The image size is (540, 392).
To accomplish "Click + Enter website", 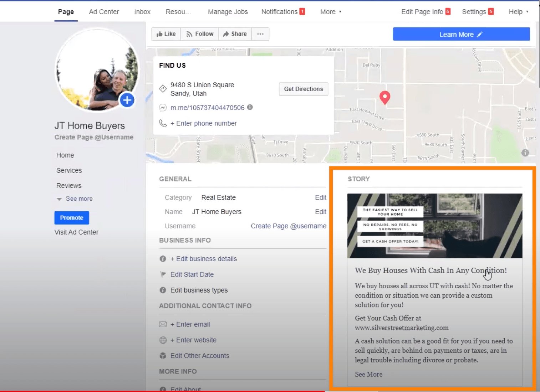I will click(x=193, y=340).
